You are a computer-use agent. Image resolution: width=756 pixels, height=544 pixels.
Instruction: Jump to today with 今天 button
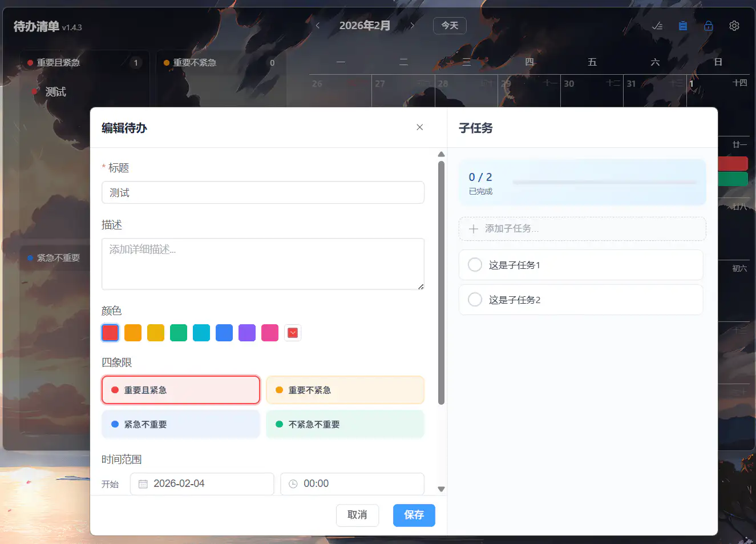click(x=450, y=26)
